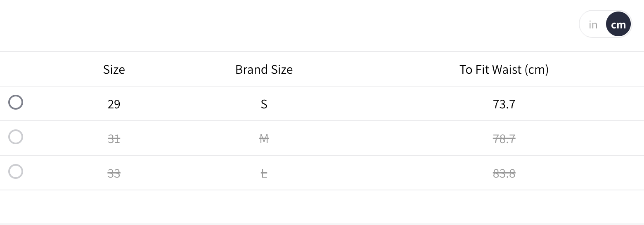Click the Size column header
The width and height of the screenshot is (644, 225).
coord(114,69)
